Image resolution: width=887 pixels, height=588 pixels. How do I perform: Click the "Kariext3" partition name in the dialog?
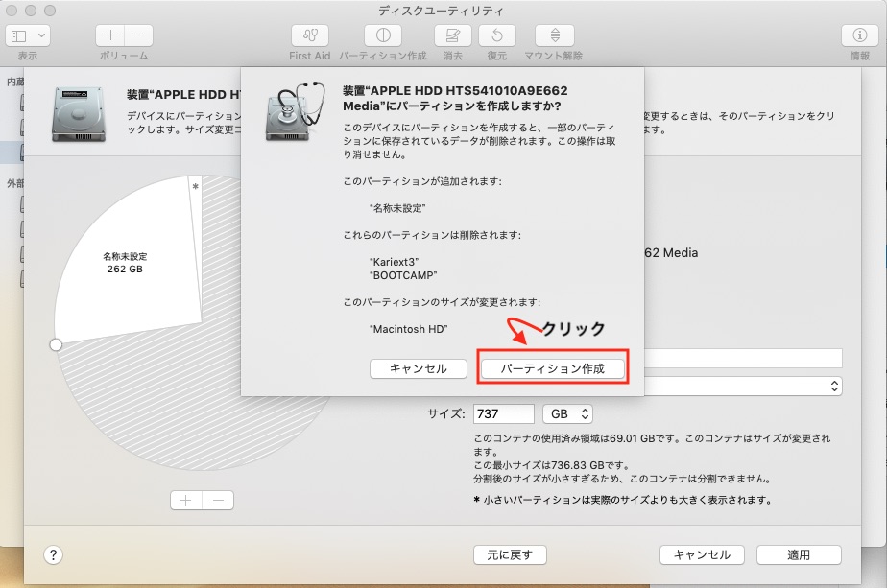(x=395, y=262)
